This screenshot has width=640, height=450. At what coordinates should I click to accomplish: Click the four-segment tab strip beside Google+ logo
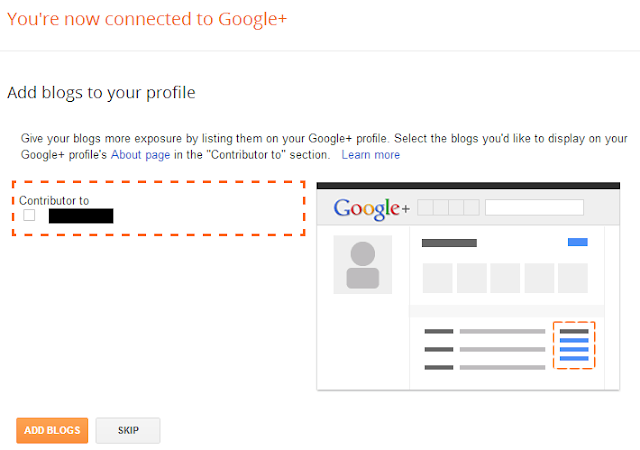coord(447,208)
